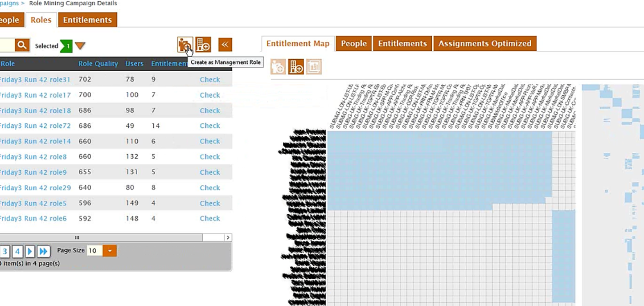The image size is (644, 306).
Task: Click faded chart icon under Entitlement Map tab
Action: point(314,67)
